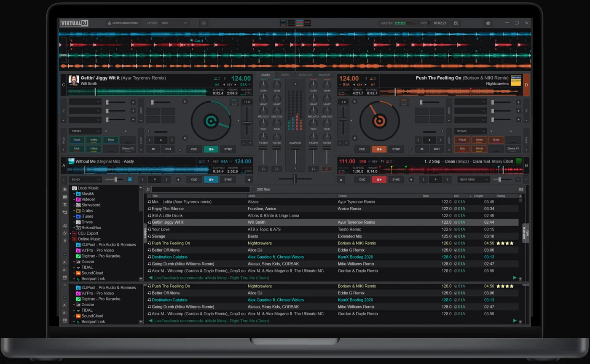Pause deck D with its orange play button
This screenshot has width=590, height=364.
coord(379,149)
